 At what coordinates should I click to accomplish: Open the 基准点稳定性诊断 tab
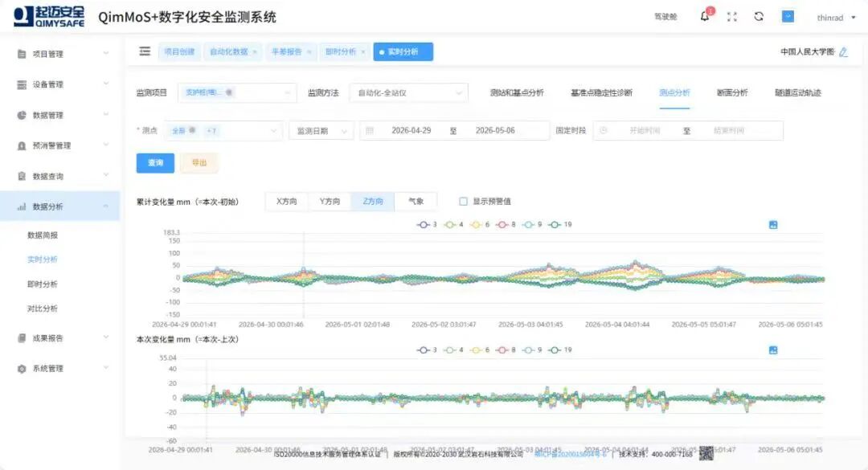[601, 92]
